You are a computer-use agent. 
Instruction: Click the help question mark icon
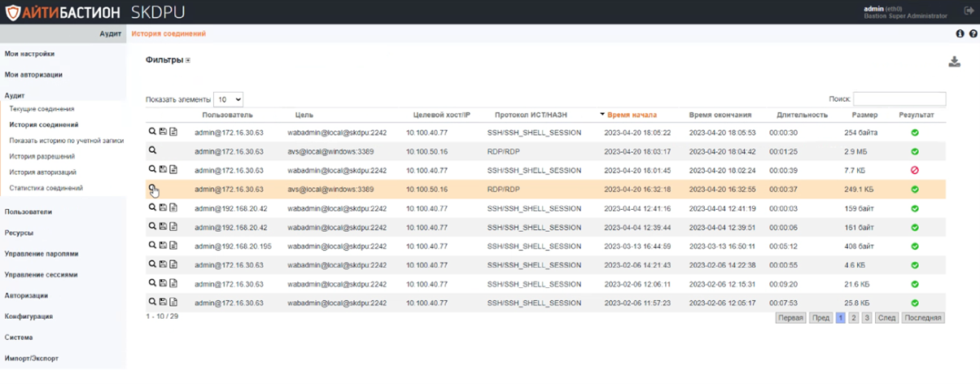[972, 34]
